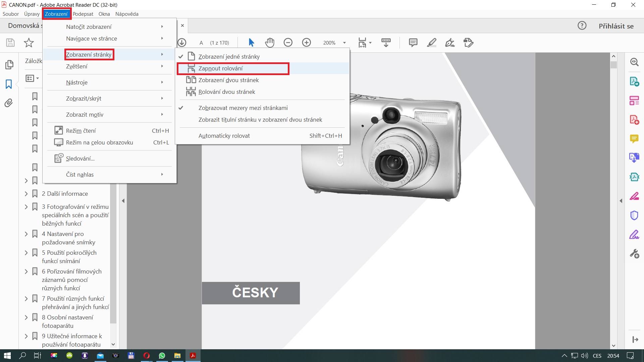Open the add comment note tool
The height and width of the screenshot is (362, 644).
coord(413,43)
